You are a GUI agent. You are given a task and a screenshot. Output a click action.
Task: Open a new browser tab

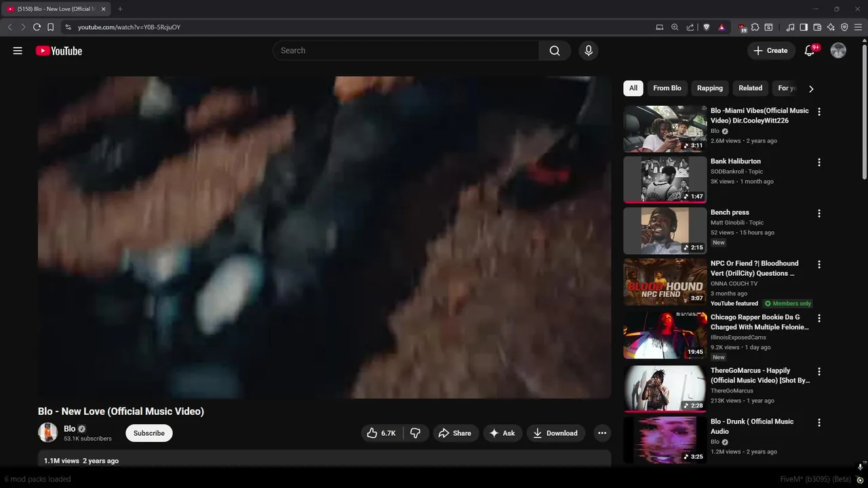(120, 9)
